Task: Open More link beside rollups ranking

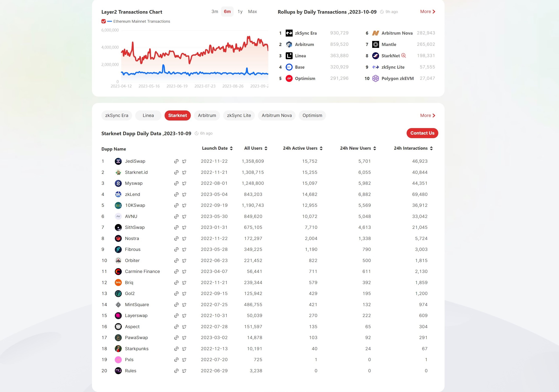Action: click(427, 12)
